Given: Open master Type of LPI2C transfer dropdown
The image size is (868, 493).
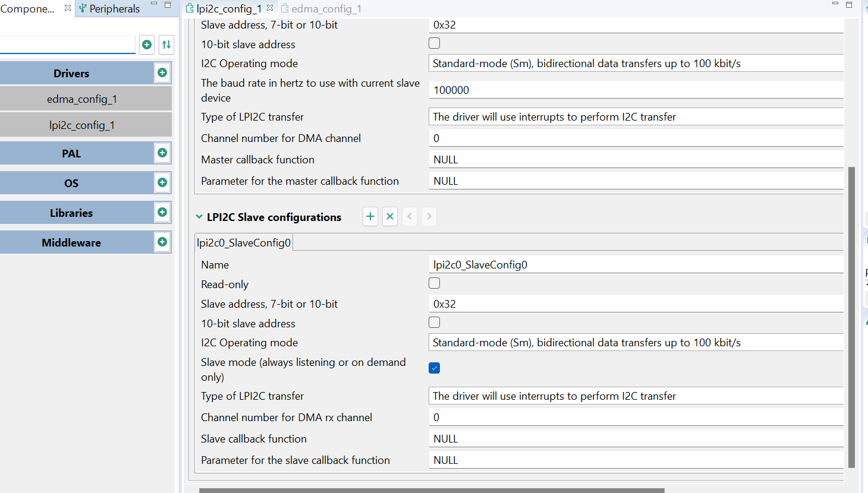Looking at the screenshot, I should pos(636,117).
